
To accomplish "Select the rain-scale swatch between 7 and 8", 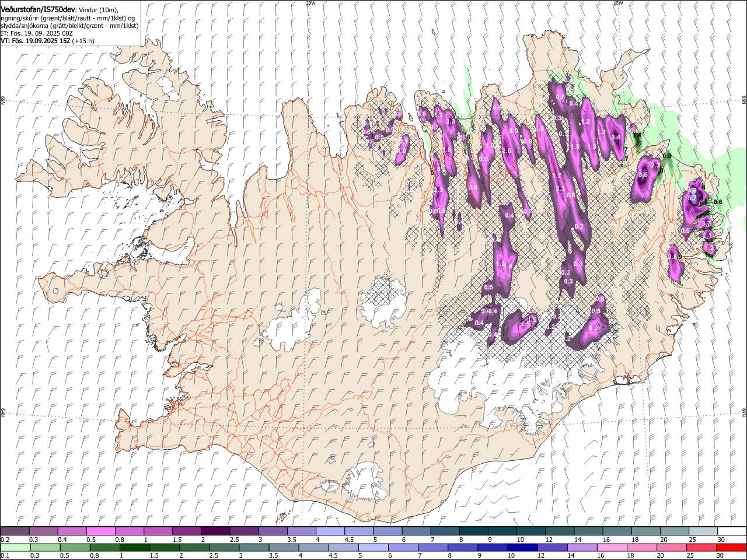I will tap(432, 547).
